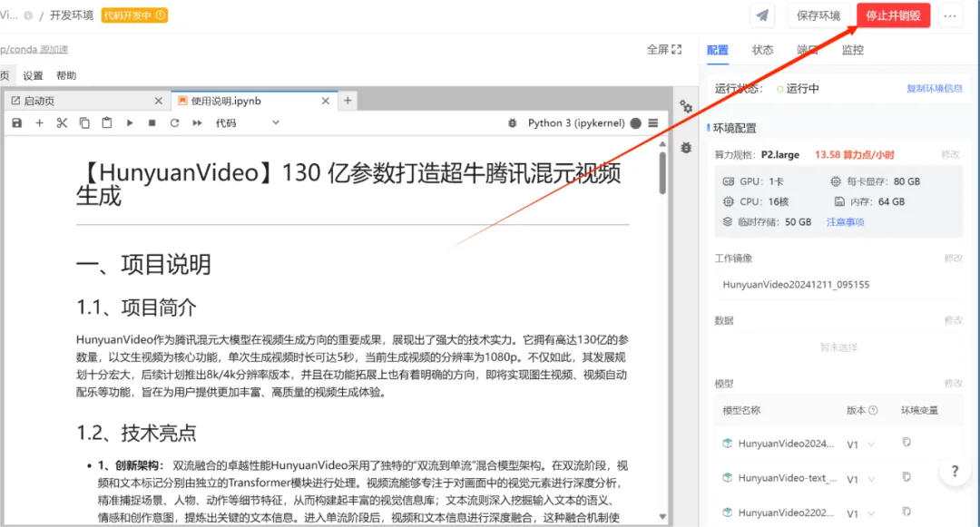Switch kernel by clicking Python 3 (ipykernel)

(575, 123)
